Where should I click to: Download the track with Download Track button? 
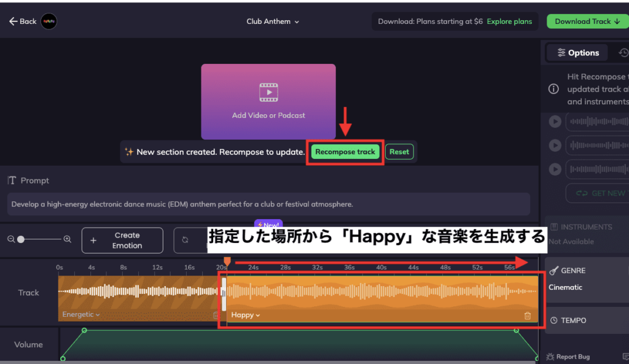tap(587, 21)
